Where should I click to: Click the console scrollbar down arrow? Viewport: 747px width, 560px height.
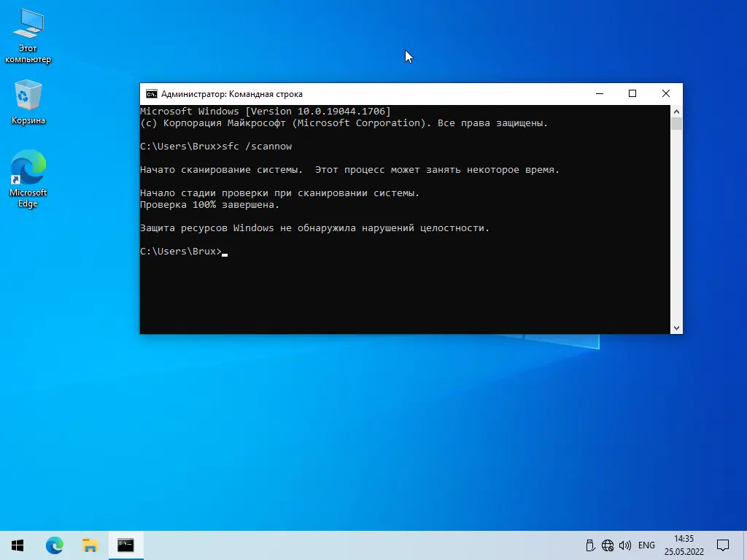tap(676, 328)
